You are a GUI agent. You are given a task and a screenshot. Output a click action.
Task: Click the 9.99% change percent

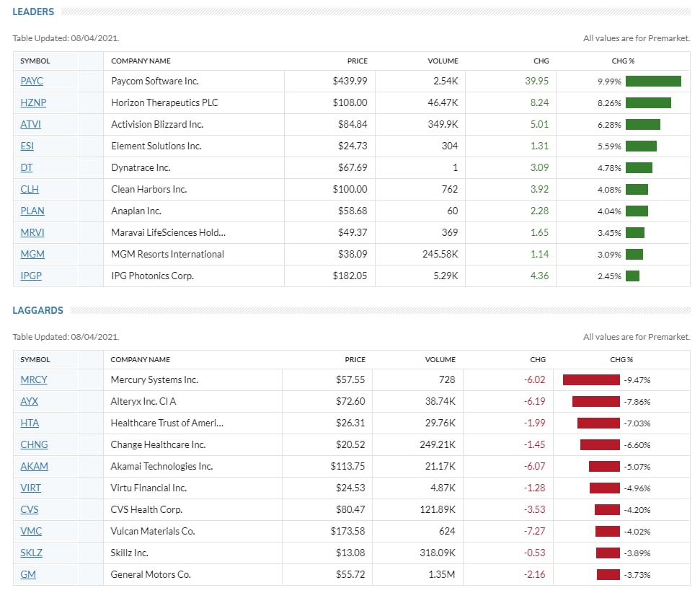(609, 82)
